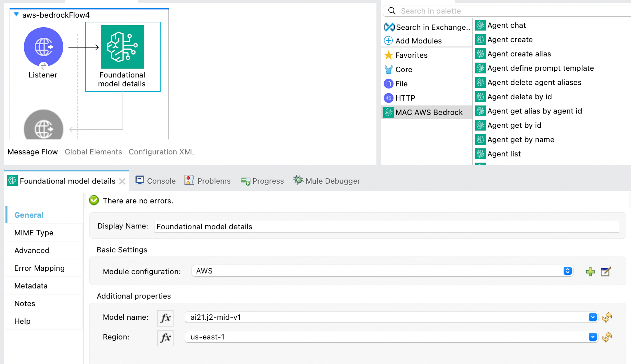Select the Help properties section
631x364 pixels.
pyautogui.click(x=44, y=321)
